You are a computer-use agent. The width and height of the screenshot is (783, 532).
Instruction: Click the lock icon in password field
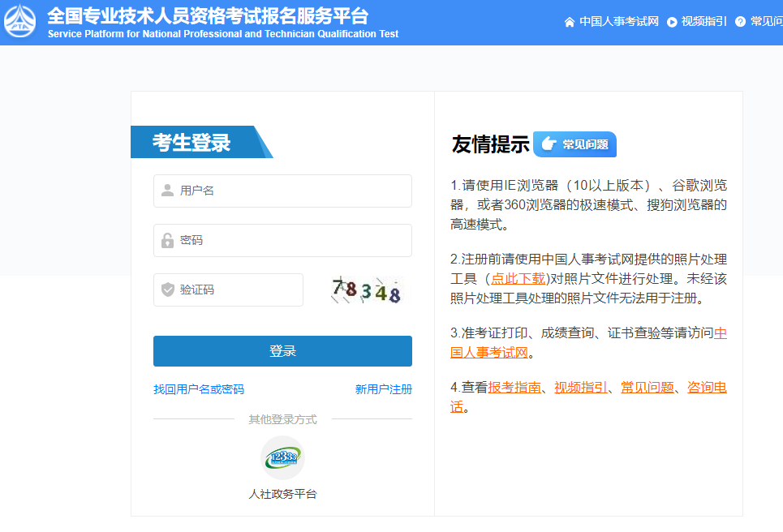pos(167,241)
